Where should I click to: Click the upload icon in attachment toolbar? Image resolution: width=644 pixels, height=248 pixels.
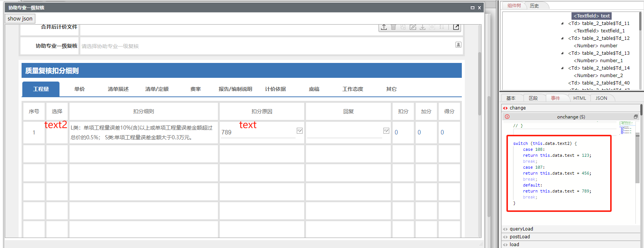click(384, 27)
